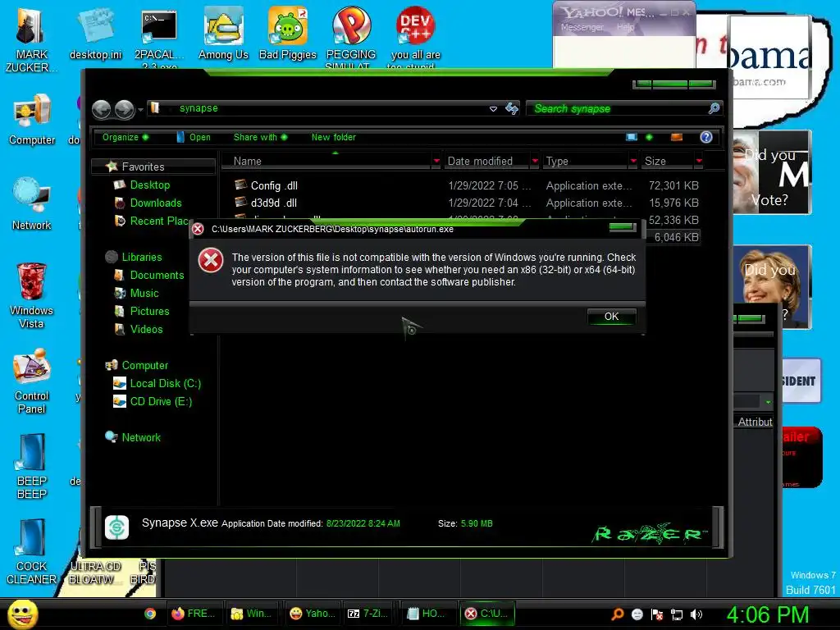The width and height of the screenshot is (840, 630).
Task: Open the Name column filter dropdown
Action: tap(436, 162)
